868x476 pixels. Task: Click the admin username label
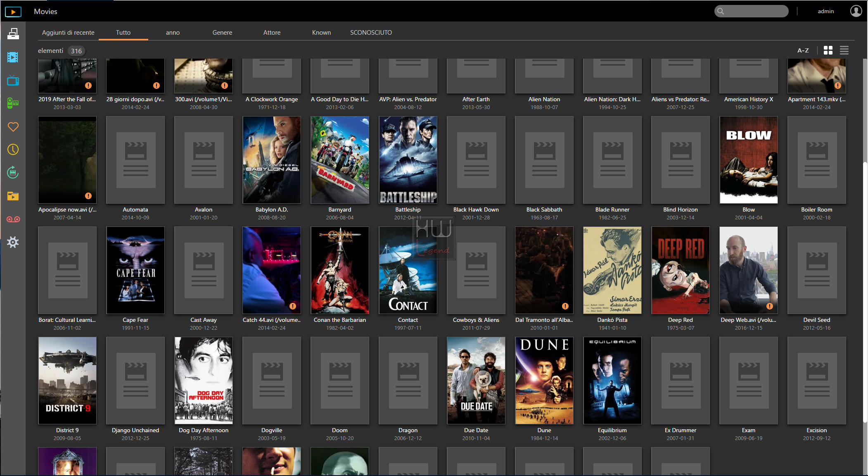pyautogui.click(x=826, y=11)
